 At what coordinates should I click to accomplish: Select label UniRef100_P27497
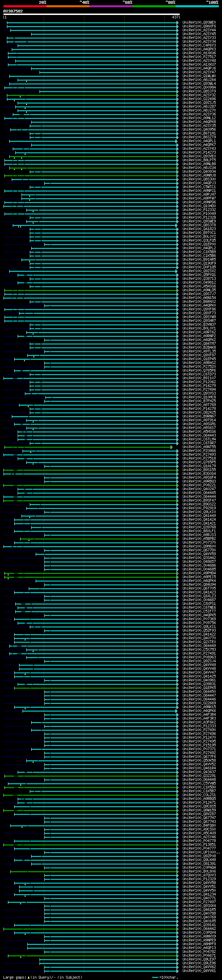click(199, 902)
